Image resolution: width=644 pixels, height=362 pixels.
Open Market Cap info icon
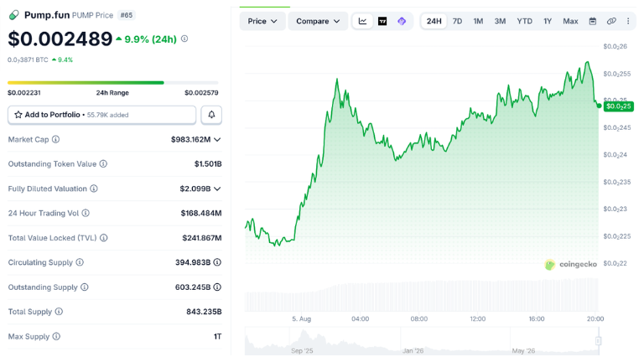pyautogui.click(x=55, y=140)
